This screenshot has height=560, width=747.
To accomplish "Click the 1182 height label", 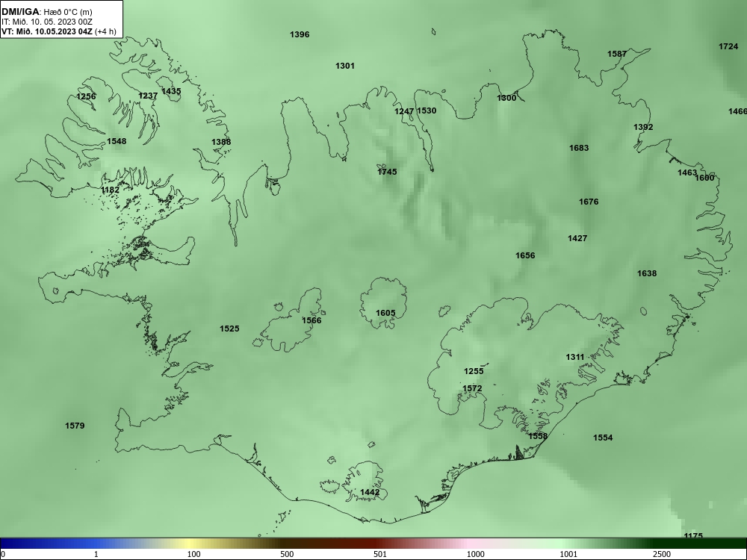I will click(x=110, y=190).
